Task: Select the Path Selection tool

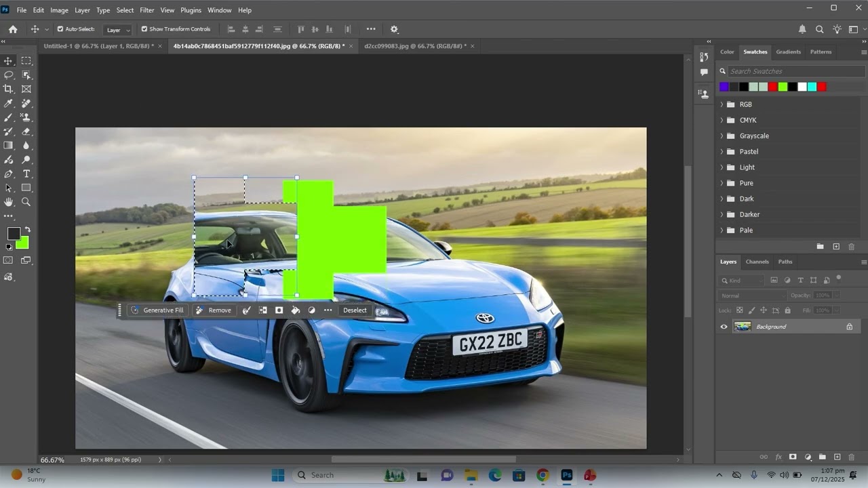Action: click(x=9, y=188)
